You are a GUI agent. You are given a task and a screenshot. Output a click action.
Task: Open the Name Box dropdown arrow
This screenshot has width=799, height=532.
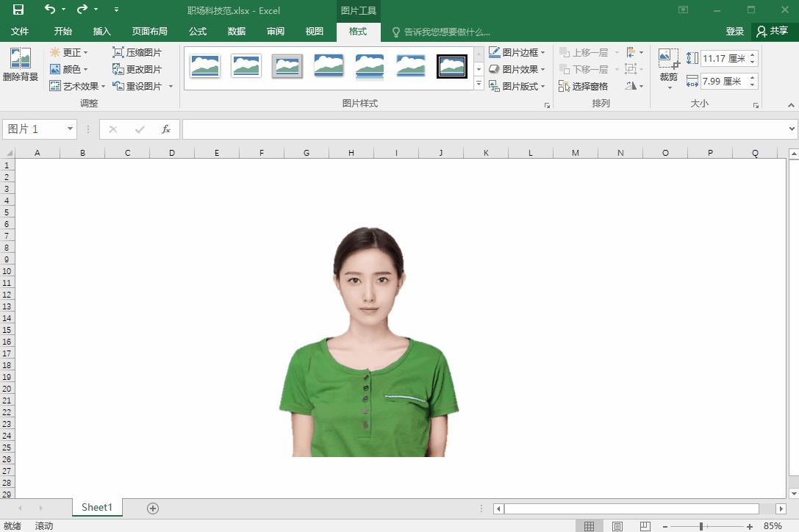tap(71, 129)
